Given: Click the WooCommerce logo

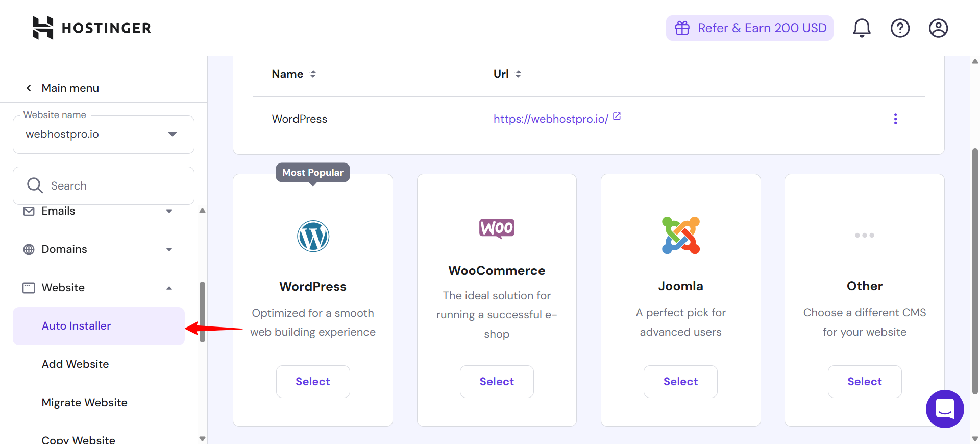Looking at the screenshot, I should [x=497, y=228].
